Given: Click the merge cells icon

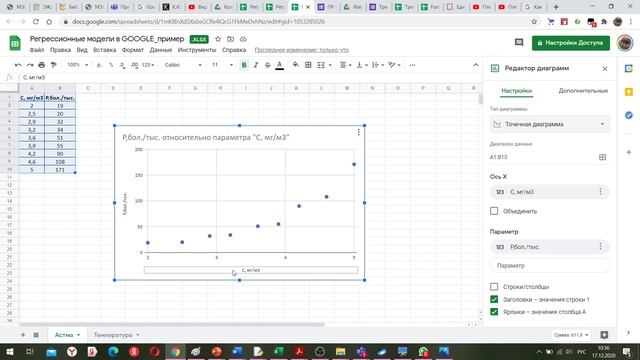Looking at the screenshot, I should point(321,65).
